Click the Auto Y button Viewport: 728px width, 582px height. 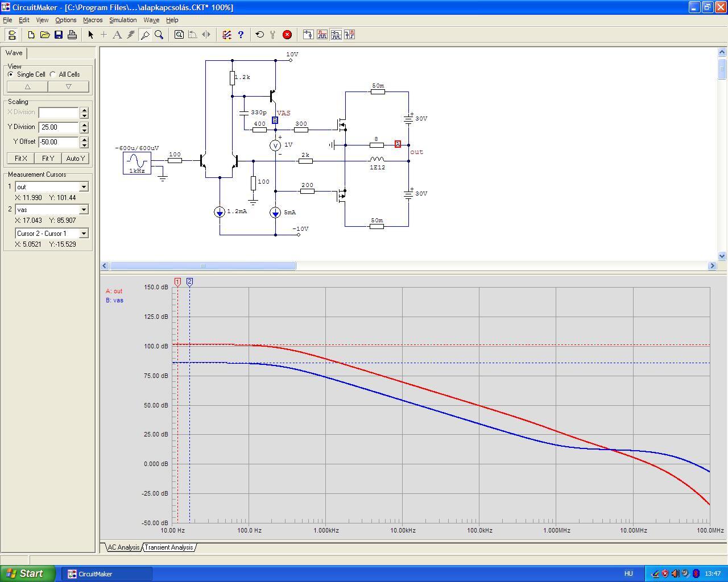75,159
